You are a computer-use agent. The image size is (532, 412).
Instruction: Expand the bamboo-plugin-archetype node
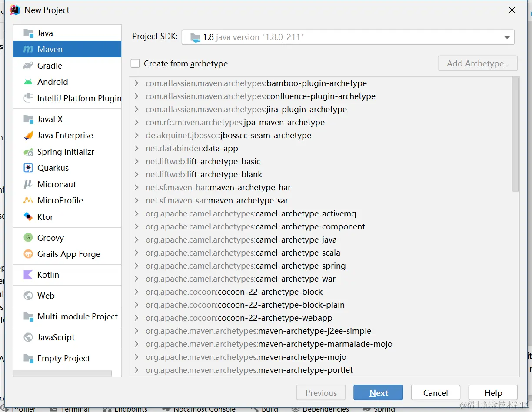[136, 83]
